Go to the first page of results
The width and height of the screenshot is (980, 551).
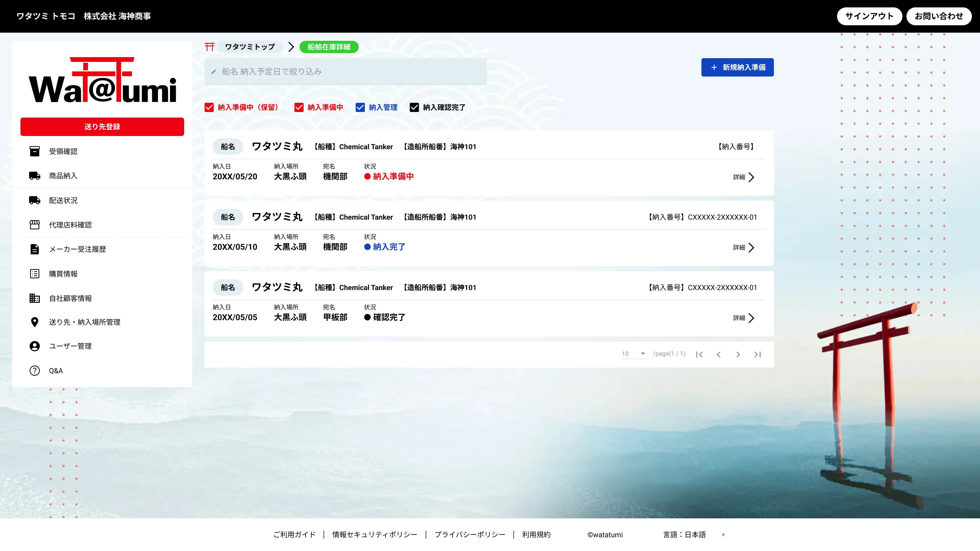click(x=699, y=354)
